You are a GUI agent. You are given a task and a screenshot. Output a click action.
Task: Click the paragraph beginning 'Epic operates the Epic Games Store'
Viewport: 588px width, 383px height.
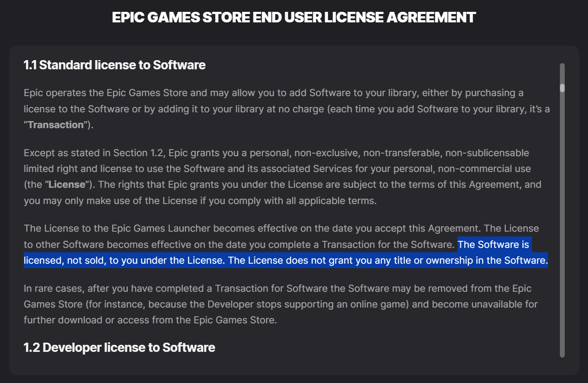[287, 109]
